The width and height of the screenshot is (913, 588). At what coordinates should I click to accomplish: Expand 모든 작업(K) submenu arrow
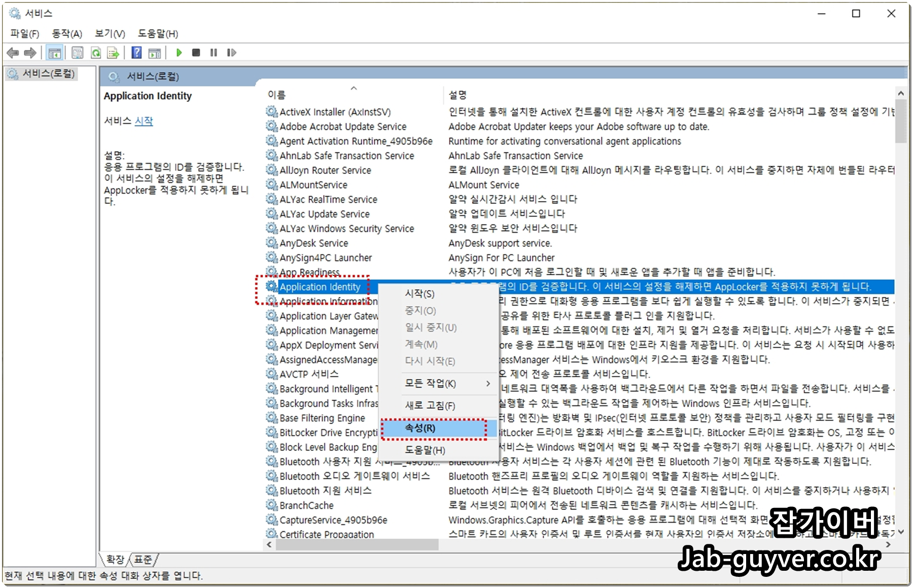[x=488, y=384]
